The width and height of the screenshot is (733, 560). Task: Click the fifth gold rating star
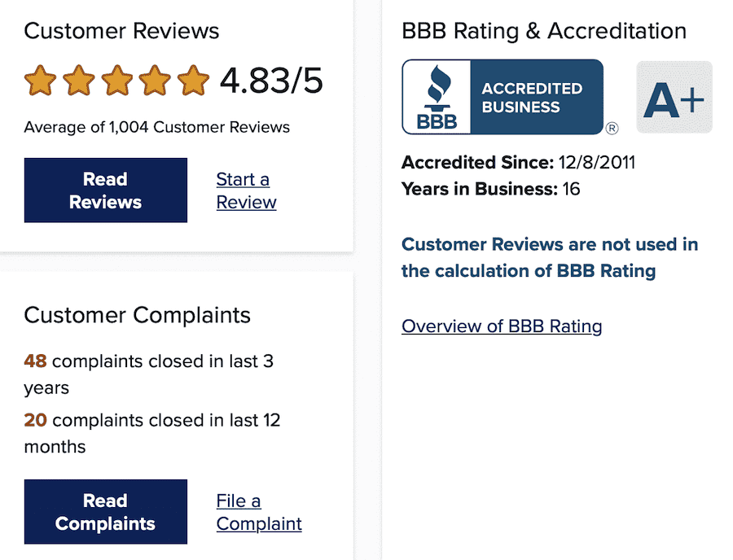(193, 81)
